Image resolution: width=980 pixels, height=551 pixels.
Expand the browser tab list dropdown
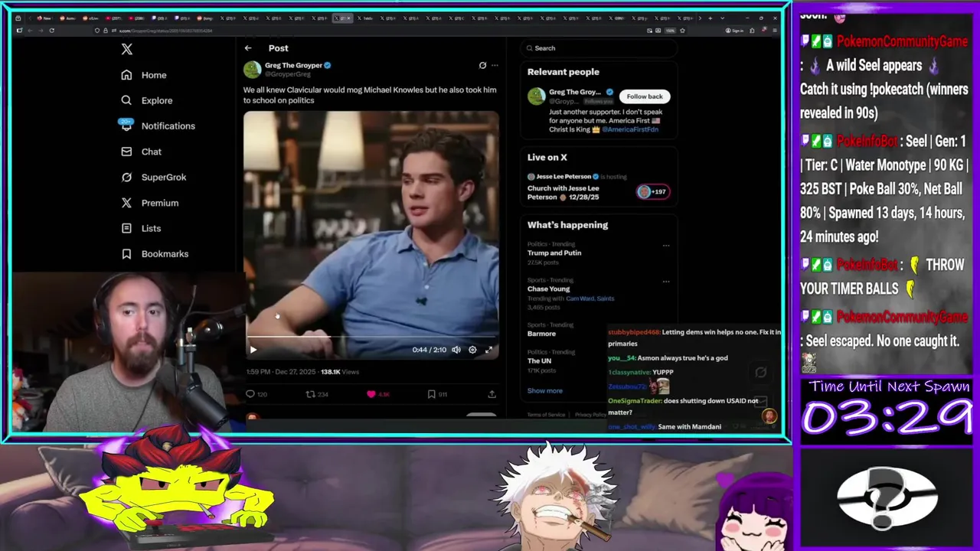722,18
